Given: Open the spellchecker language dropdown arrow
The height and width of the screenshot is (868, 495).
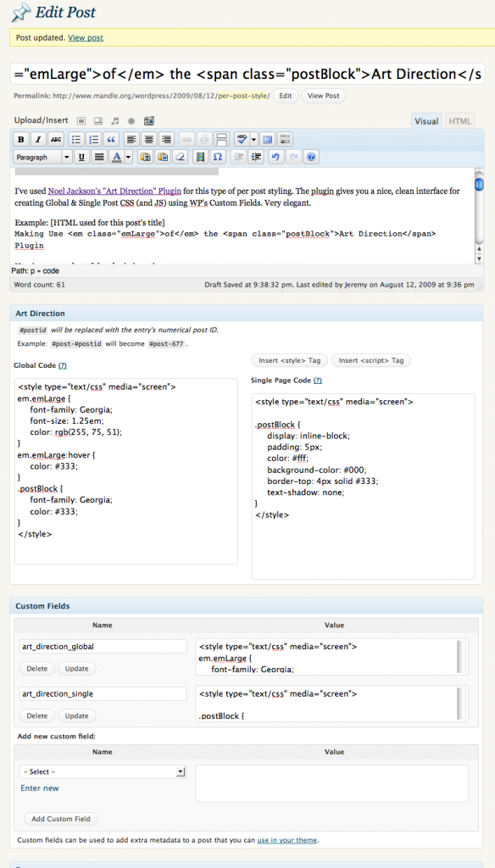Looking at the screenshot, I should [x=254, y=139].
